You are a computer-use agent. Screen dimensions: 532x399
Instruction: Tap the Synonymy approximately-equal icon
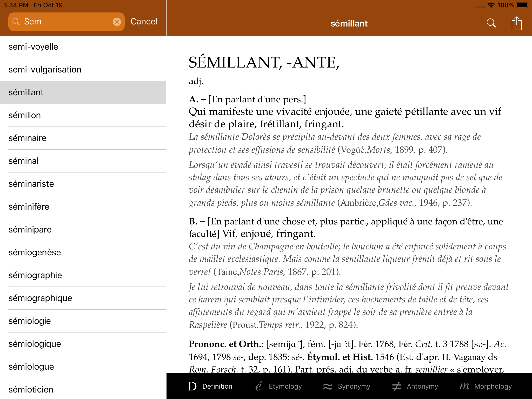point(328,386)
